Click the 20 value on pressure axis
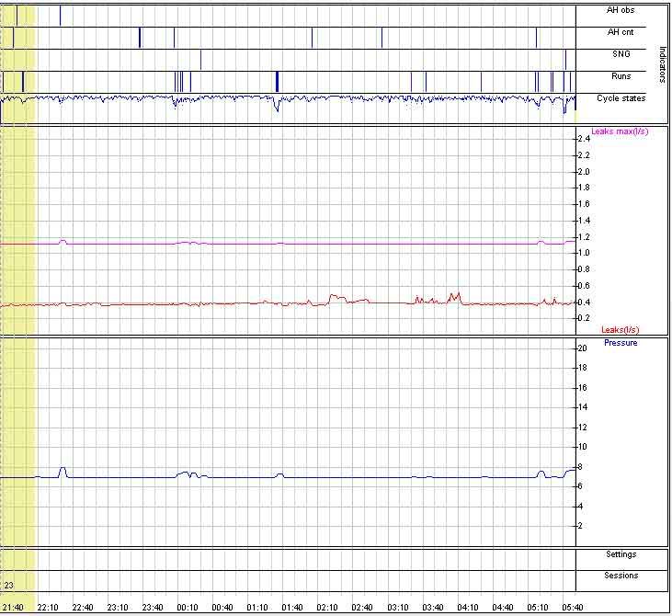This screenshot has width=672, height=616. [x=581, y=348]
